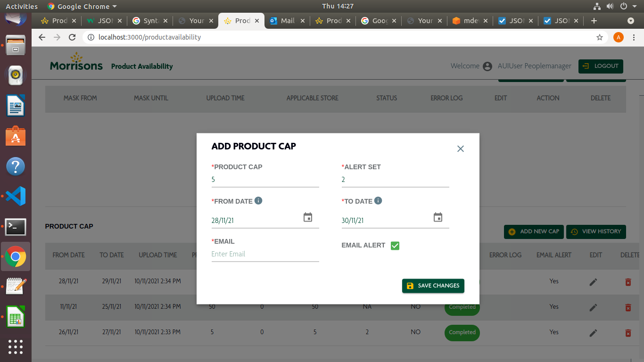Close the Add Product Cap dialog
The image size is (644, 362).
461,148
